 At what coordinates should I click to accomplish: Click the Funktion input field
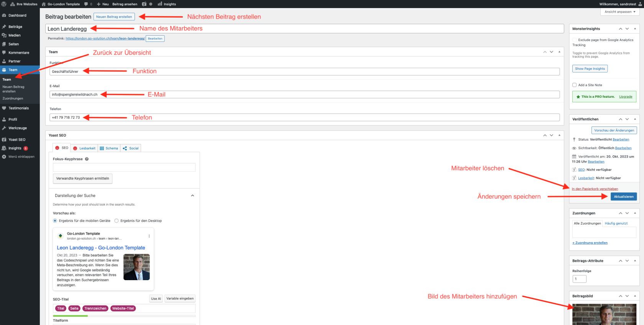(x=304, y=72)
